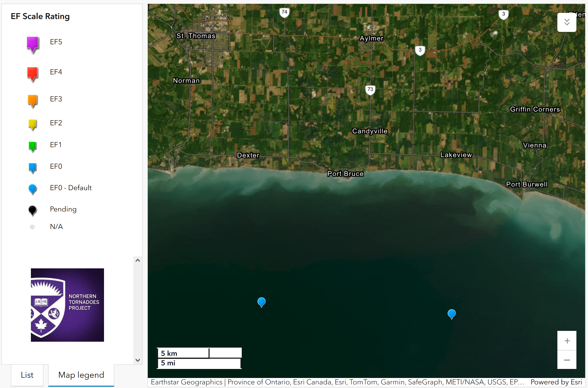The image size is (588, 388).
Task: Click the Pending legend label
Action: tap(63, 209)
